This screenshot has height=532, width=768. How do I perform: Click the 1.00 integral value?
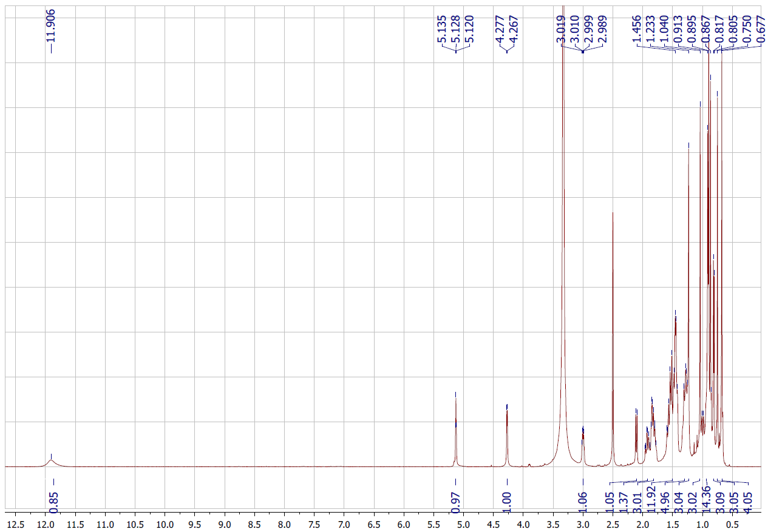[508, 501]
